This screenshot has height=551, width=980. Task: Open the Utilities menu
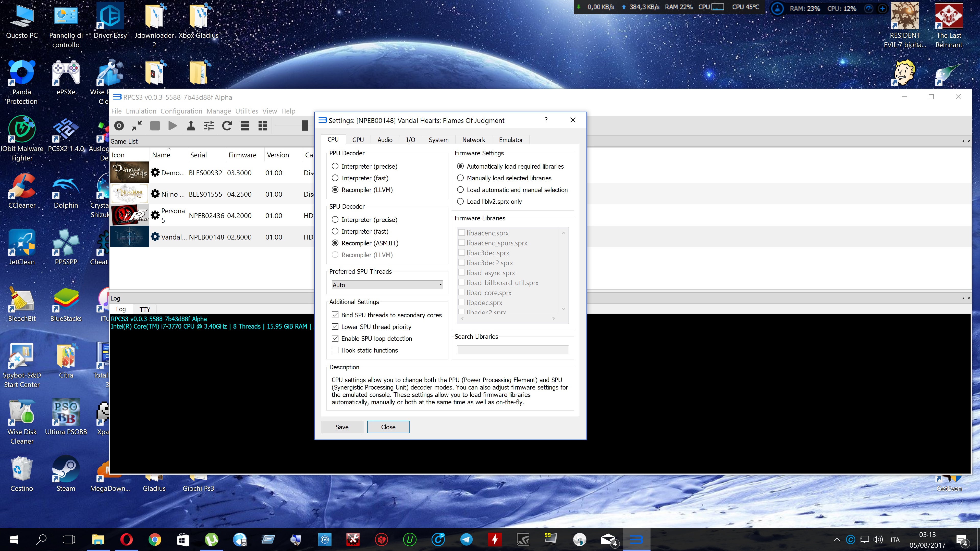247,111
